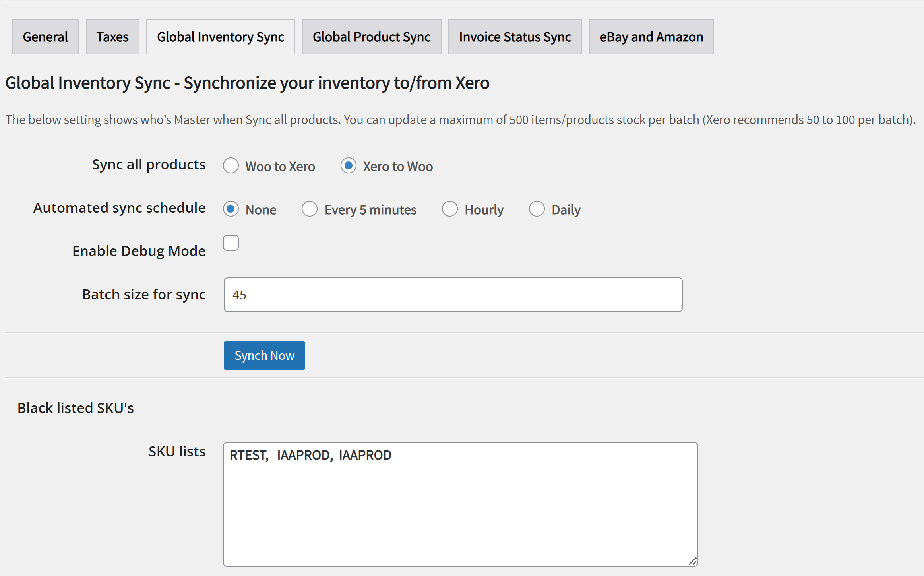Click the SKU textarea resize handle

692,561
